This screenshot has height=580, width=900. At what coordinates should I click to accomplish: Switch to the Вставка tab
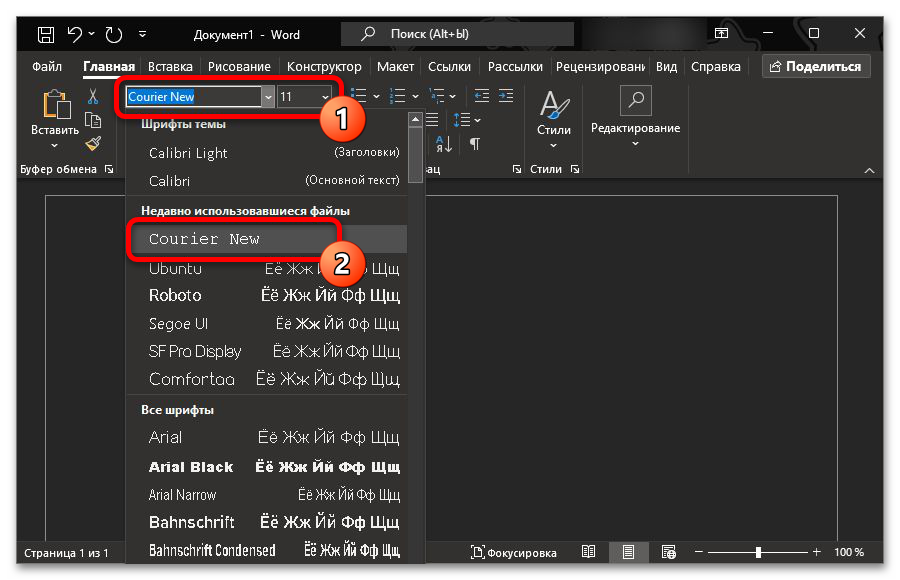[x=170, y=67]
